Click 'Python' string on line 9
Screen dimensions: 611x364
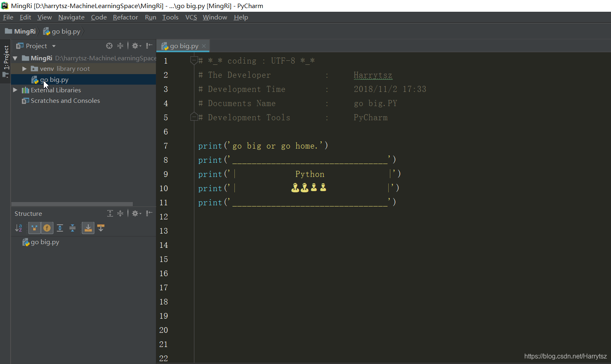pyautogui.click(x=310, y=174)
